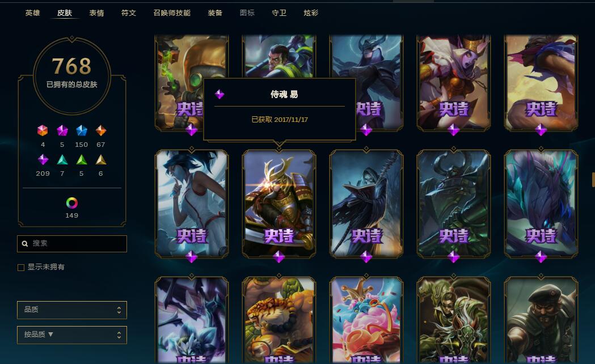Click the green triangle gem showing 5
This screenshot has height=364, width=595.
click(81, 159)
